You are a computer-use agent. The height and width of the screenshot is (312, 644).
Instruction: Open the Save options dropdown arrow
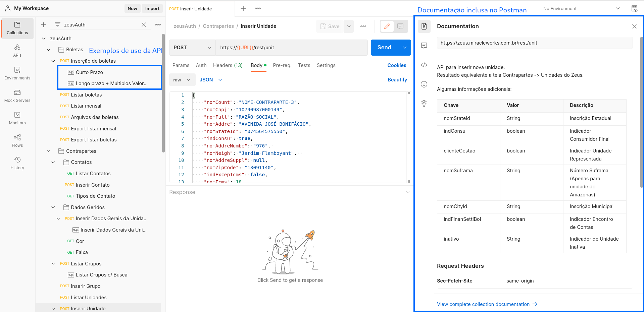(x=349, y=26)
